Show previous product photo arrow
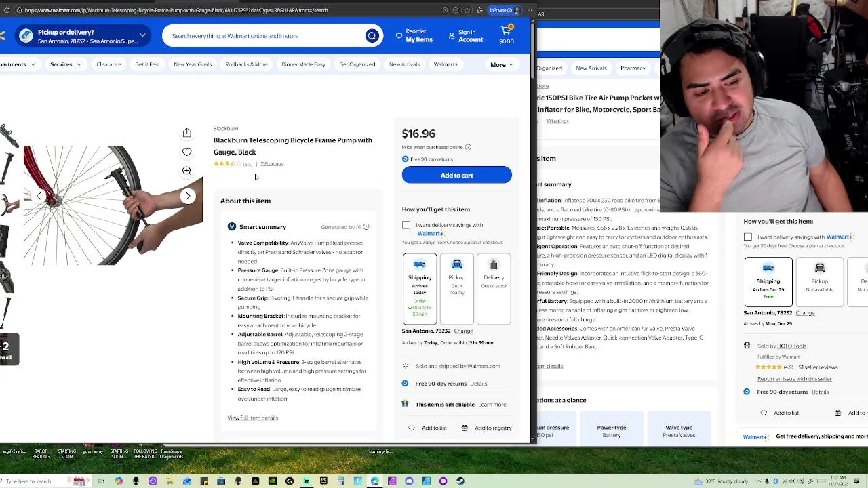 [x=39, y=196]
